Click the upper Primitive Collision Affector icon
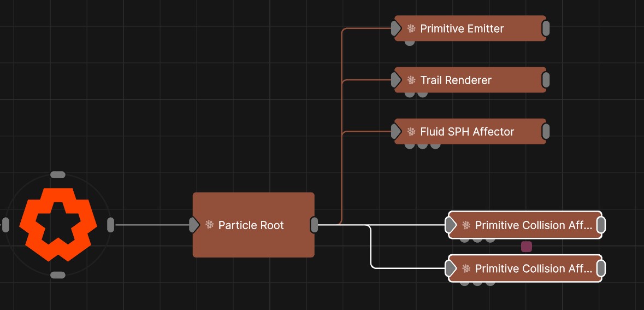644x310 pixels. pos(466,225)
